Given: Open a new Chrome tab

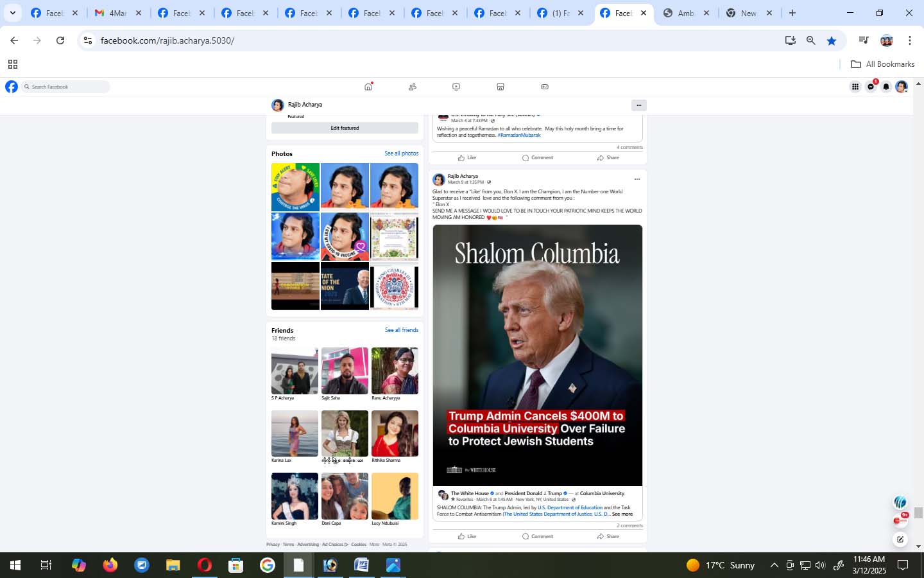Looking at the screenshot, I should click(792, 13).
